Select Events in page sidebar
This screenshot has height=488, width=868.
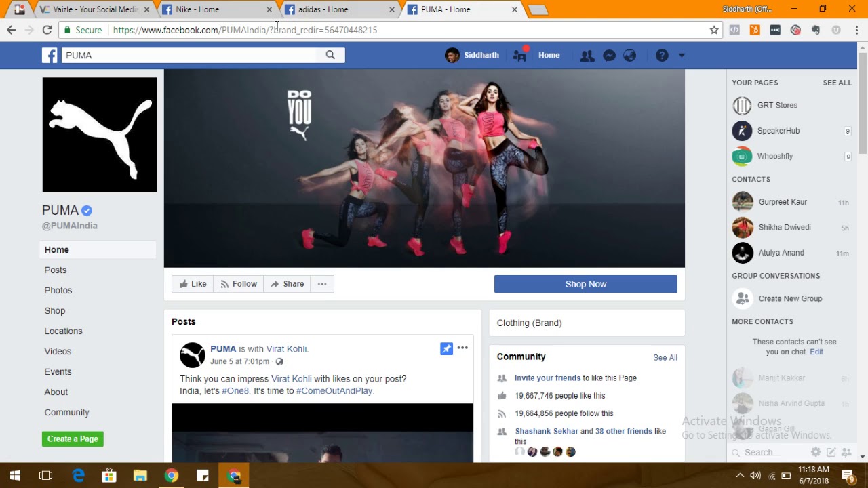(x=58, y=371)
